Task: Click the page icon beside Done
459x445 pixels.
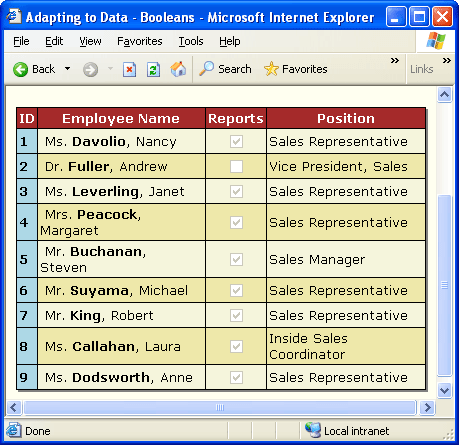Action: point(14,430)
